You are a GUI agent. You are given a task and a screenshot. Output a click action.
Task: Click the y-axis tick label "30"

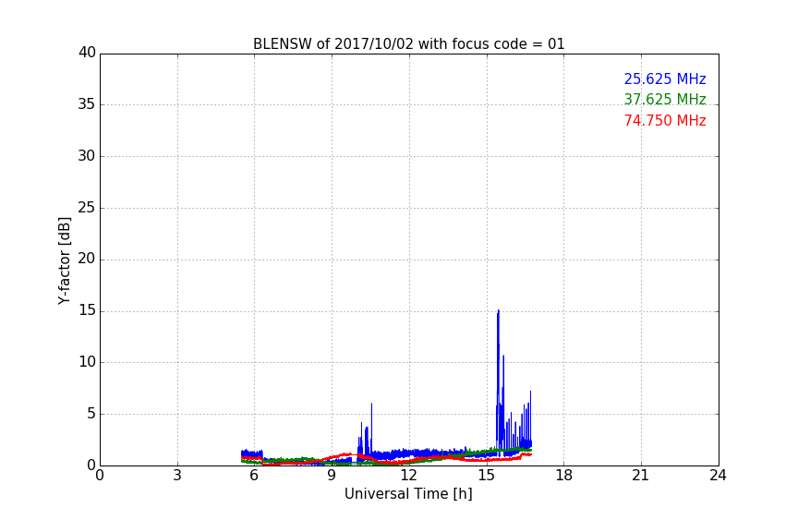pyautogui.click(x=87, y=156)
